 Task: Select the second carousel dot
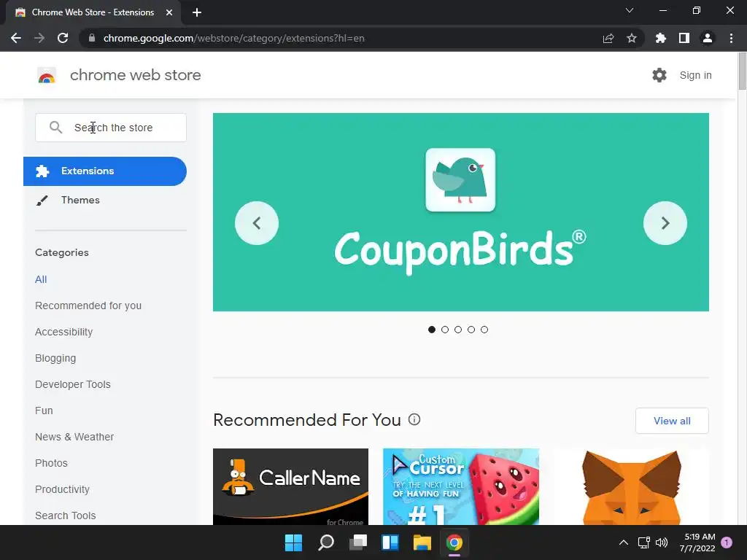click(x=445, y=330)
